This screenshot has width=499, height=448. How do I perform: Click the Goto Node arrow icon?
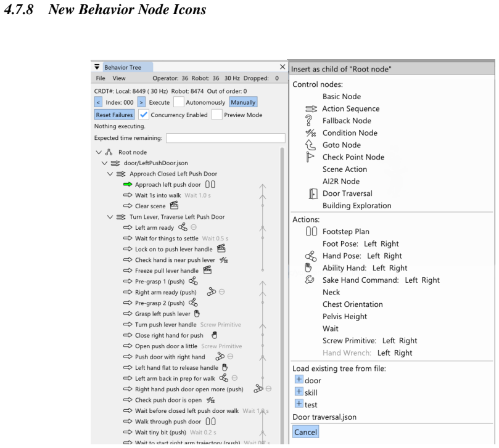click(x=310, y=145)
